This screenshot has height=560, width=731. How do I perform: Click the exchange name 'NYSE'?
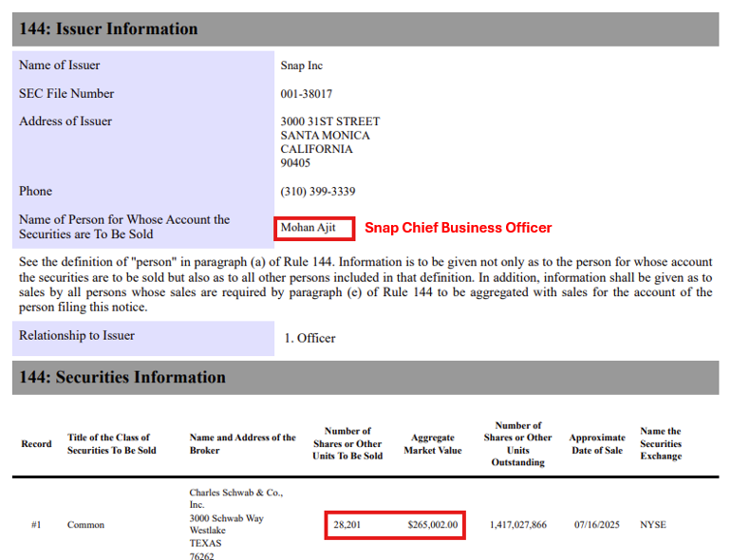click(x=653, y=525)
